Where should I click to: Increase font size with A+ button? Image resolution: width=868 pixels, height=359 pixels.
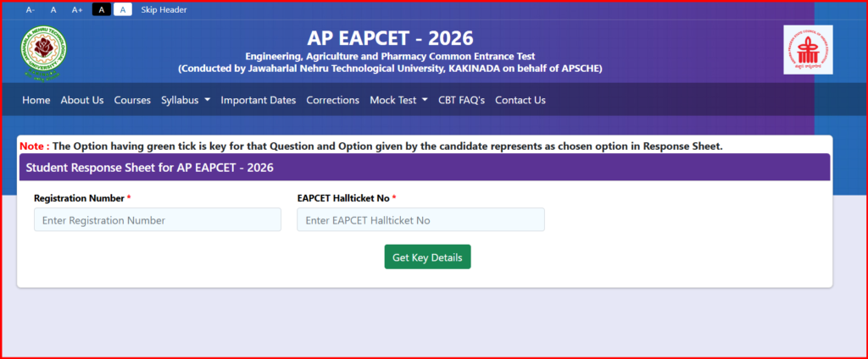[77, 10]
